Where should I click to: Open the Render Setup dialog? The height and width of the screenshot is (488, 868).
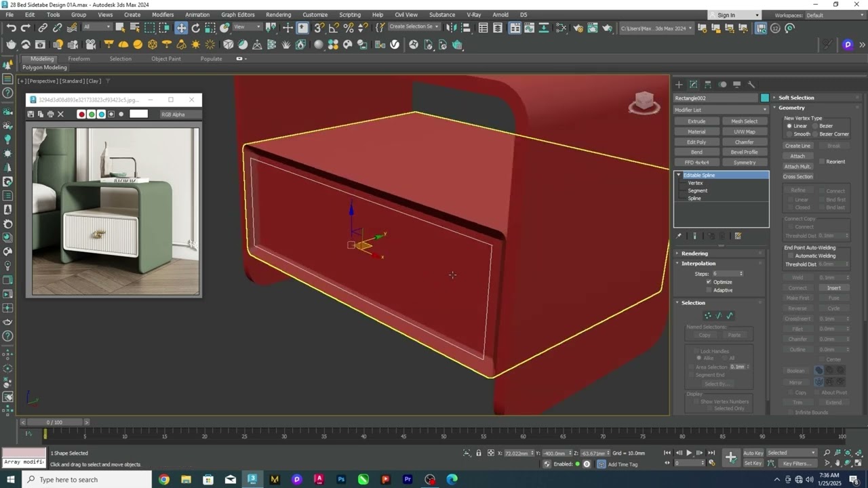(578, 28)
